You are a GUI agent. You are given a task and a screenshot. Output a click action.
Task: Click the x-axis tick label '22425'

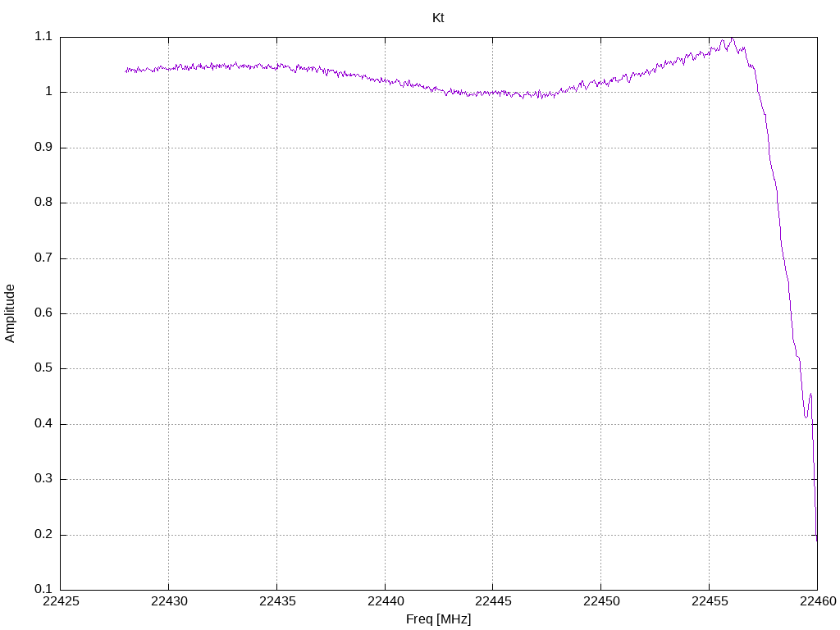[x=61, y=601]
